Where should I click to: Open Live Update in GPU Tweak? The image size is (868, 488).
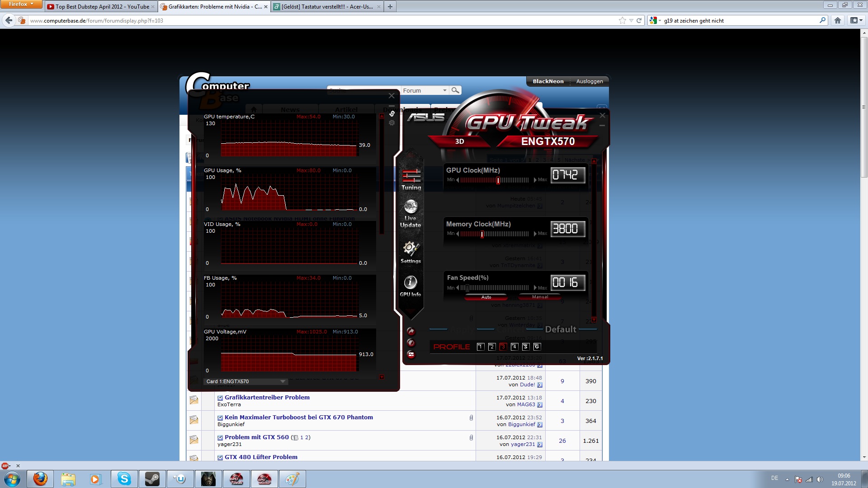(x=410, y=207)
